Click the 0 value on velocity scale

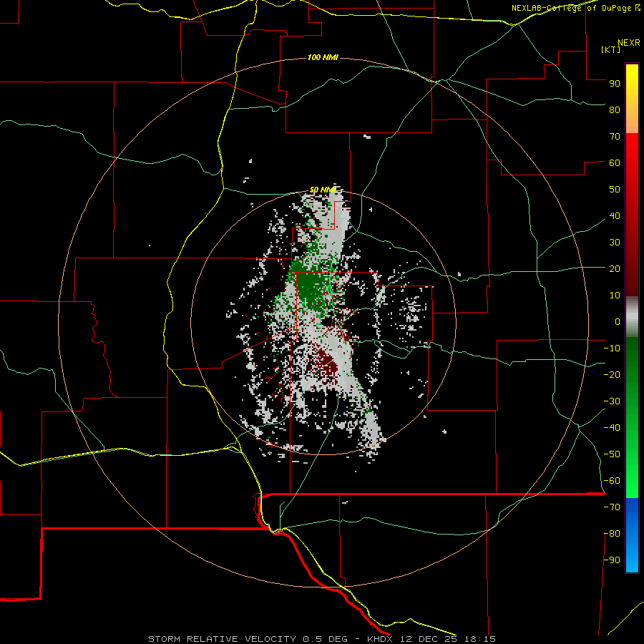618,321
